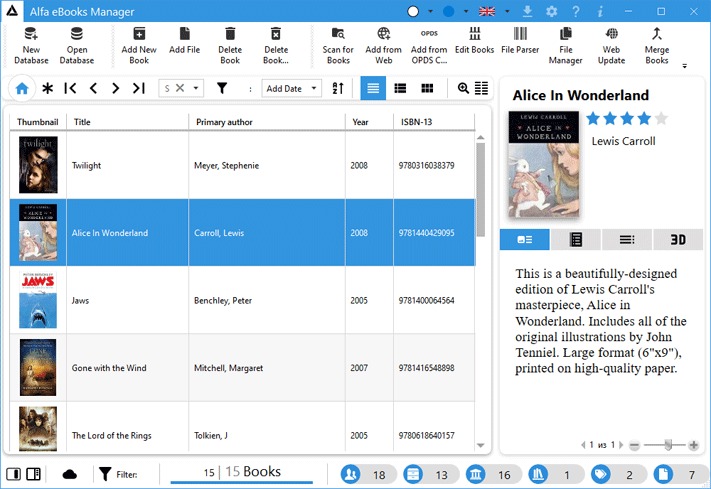711x489 pixels.
Task: Click the New Database toolbar button
Action: coord(31,46)
